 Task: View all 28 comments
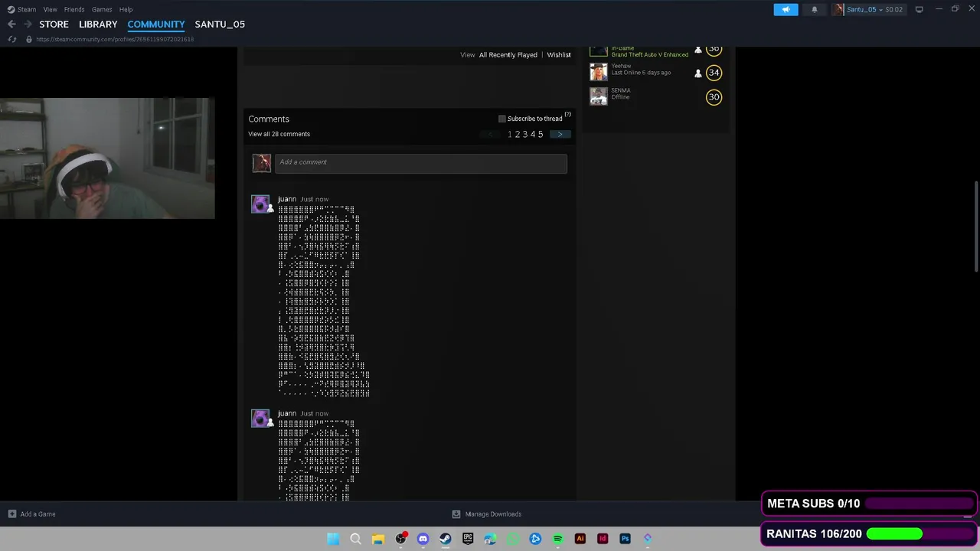click(x=279, y=134)
